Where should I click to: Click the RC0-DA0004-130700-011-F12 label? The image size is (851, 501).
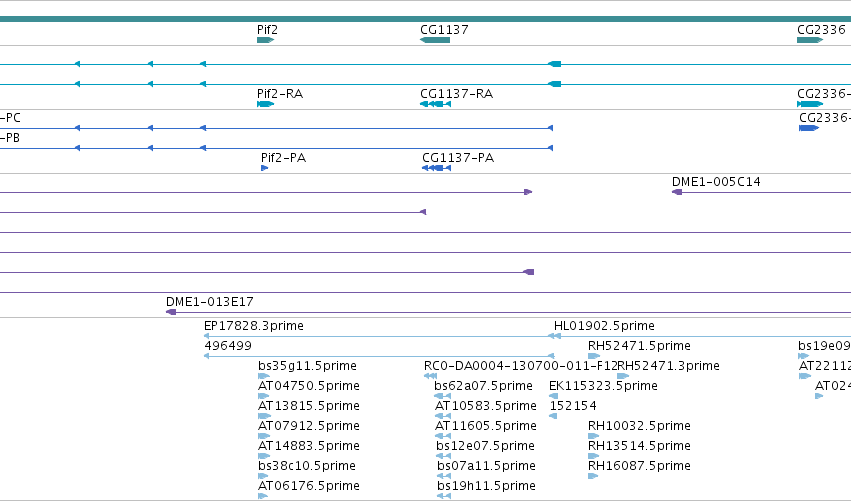tap(520, 366)
